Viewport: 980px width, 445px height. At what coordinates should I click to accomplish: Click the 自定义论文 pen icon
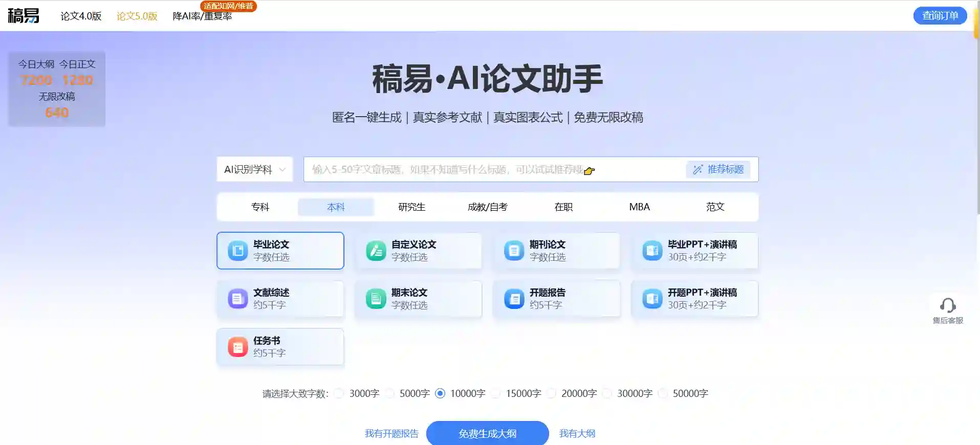(376, 251)
